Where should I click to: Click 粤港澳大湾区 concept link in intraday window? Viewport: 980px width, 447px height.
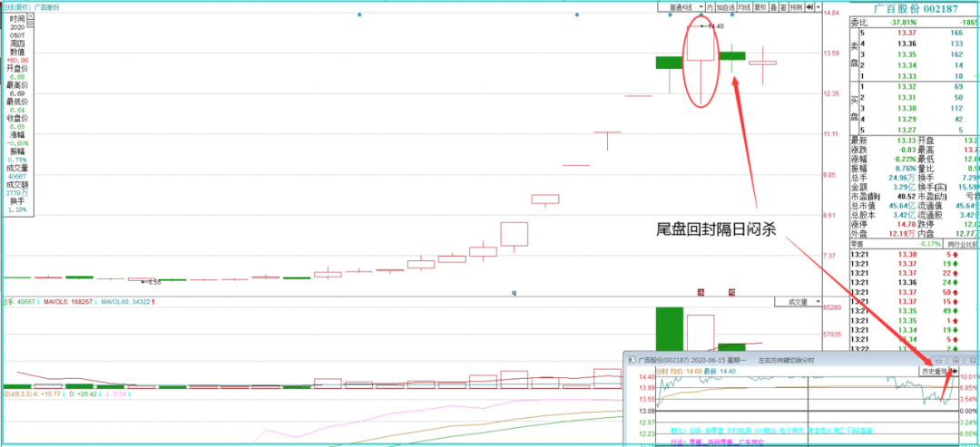click(827, 430)
